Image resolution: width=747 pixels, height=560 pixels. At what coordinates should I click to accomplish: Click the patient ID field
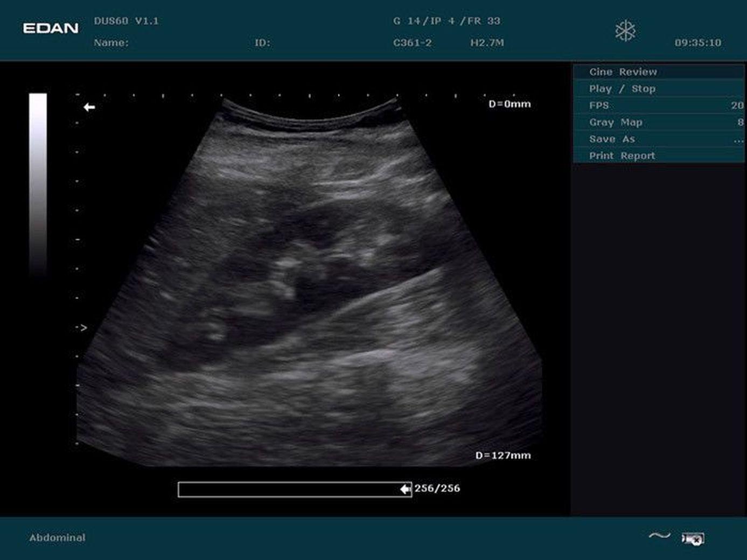tap(262, 43)
